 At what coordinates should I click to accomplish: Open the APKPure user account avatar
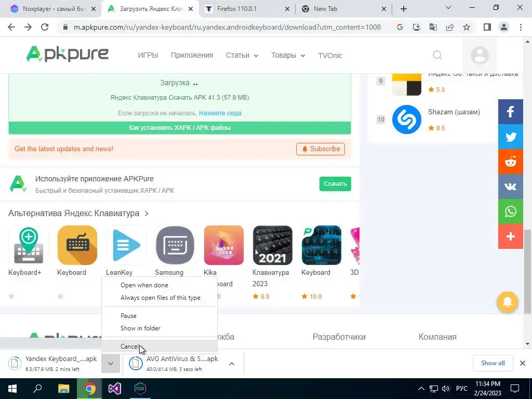tap(480, 55)
